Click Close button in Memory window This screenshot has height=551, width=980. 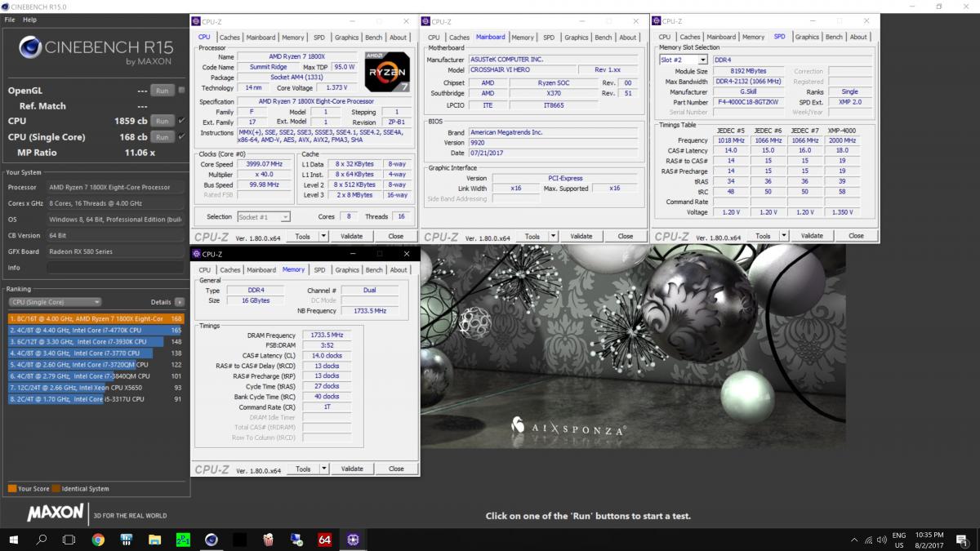tap(396, 469)
